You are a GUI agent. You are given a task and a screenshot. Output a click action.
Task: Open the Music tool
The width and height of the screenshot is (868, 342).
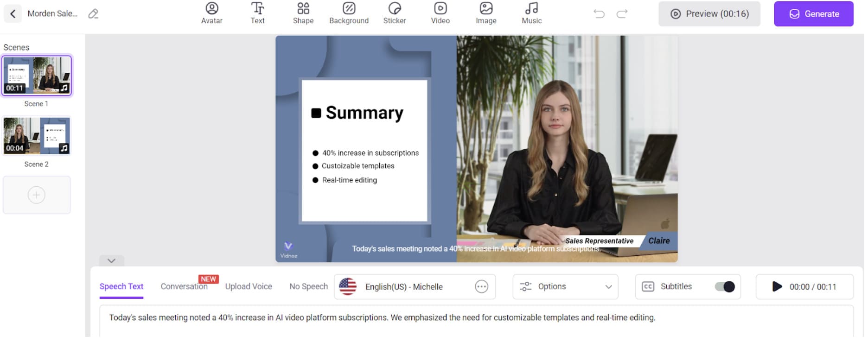point(531,13)
